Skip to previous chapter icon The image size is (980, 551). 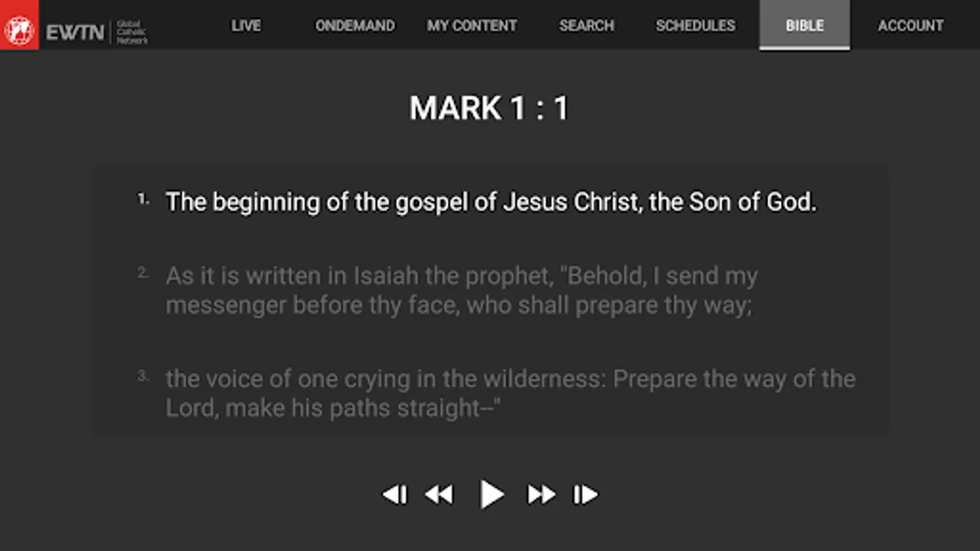(395, 494)
